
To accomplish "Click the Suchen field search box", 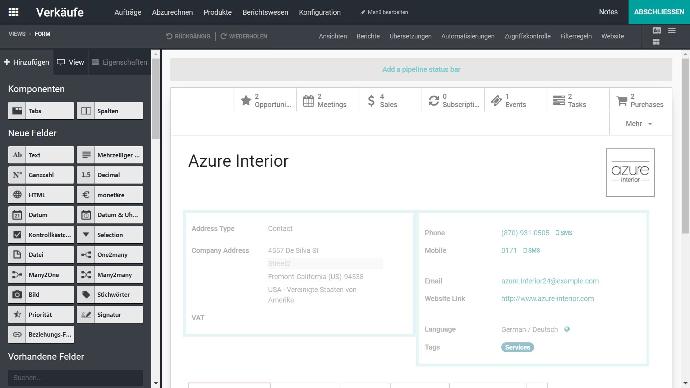I will click(75, 377).
